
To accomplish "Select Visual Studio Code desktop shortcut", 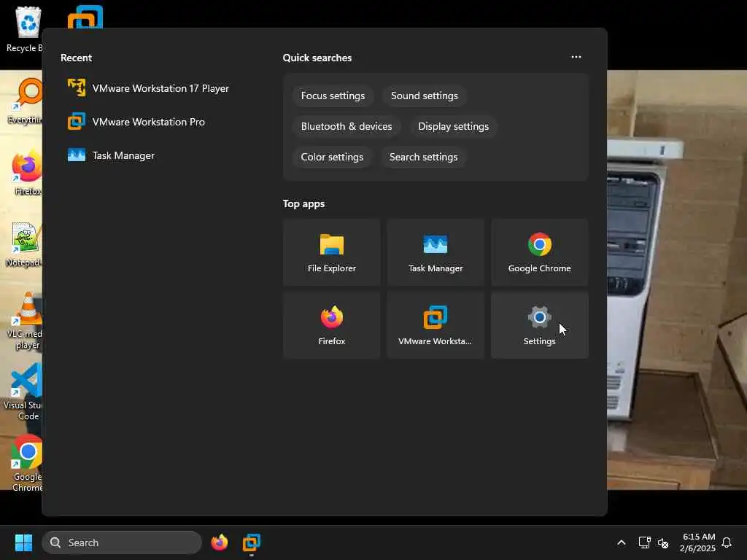I will click(x=24, y=392).
